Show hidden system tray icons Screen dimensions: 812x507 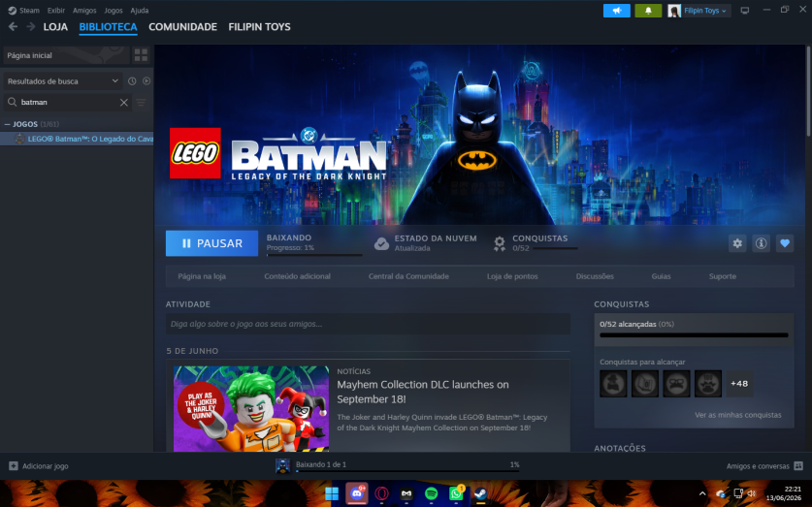click(702, 493)
